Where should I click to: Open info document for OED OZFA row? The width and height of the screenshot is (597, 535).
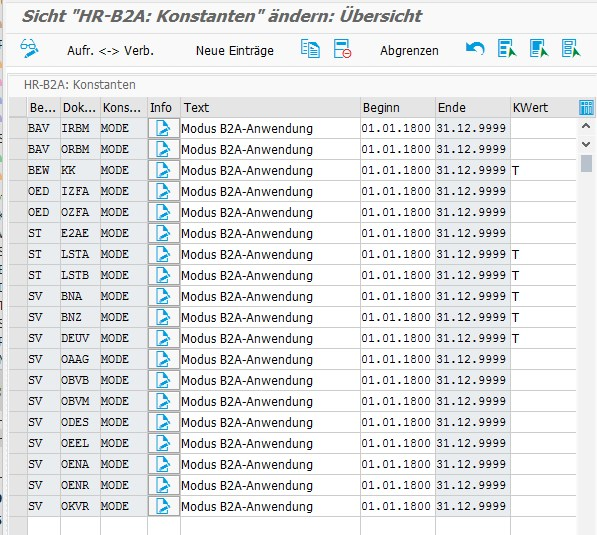tap(164, 212)
